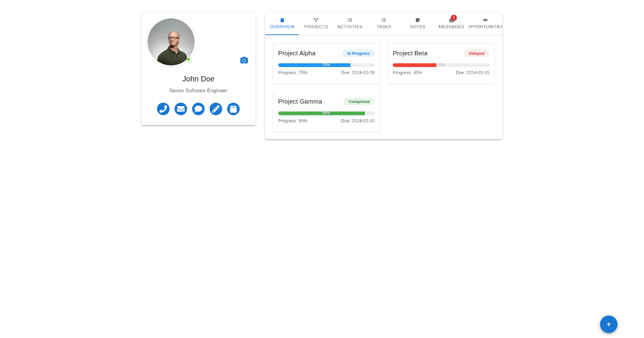Screen dimensions: 644x338
Task: Click the Completed badge on Project Gamma
Action: point(359,101)
